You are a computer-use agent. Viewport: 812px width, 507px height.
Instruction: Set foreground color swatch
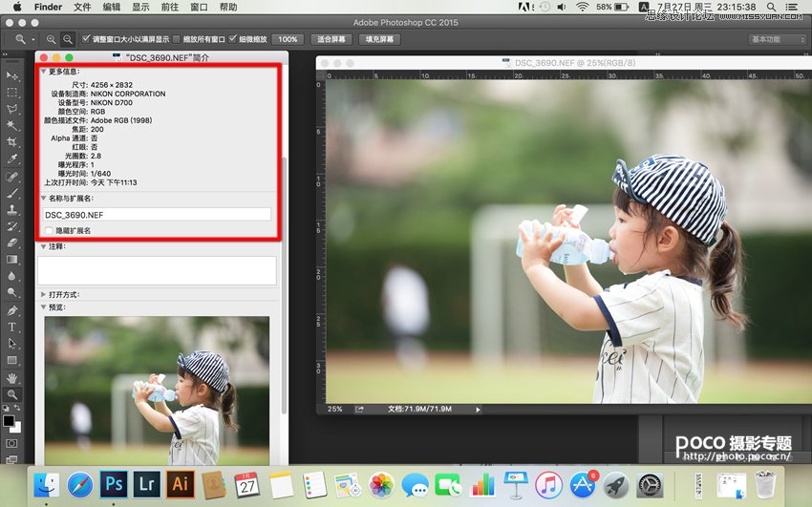point(9,421)
